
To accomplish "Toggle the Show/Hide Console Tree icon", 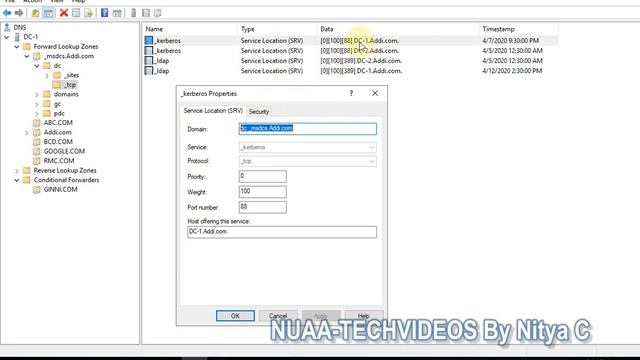I will (48, 13).
